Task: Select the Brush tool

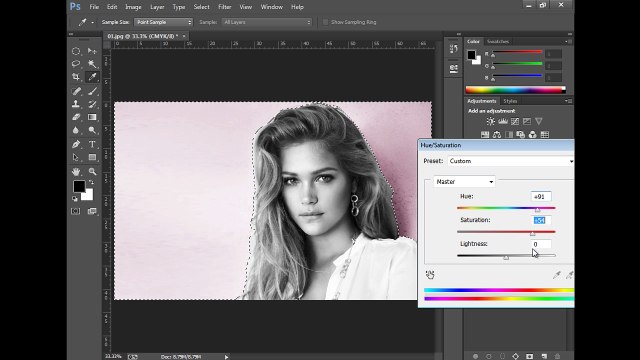Action: (x=92, y=91)
